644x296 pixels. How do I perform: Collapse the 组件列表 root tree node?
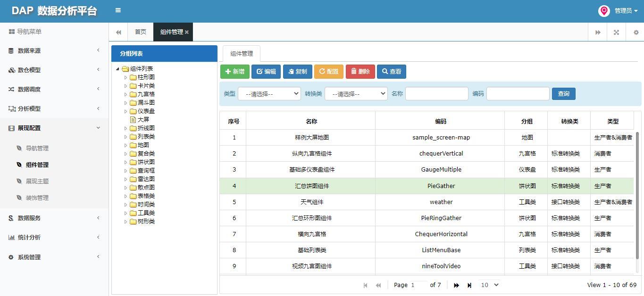(118, 69)
